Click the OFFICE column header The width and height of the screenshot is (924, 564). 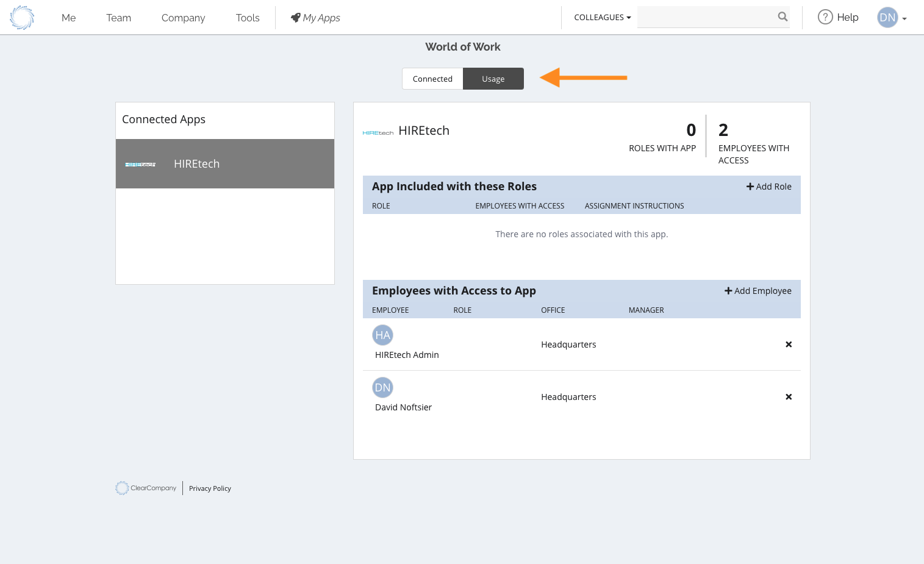tap(553, 310)
